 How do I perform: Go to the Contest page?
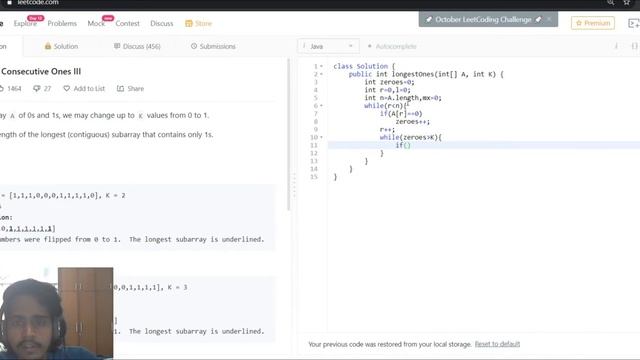(127, 24)
